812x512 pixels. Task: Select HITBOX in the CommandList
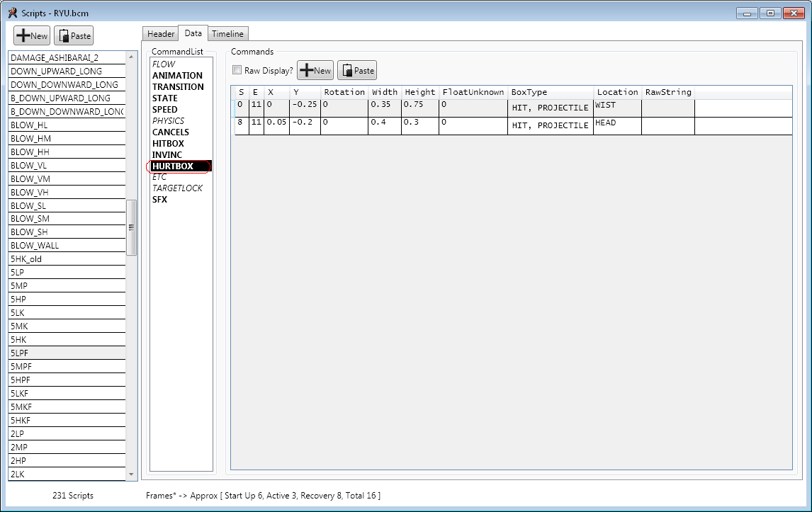[x=168, y=144]
